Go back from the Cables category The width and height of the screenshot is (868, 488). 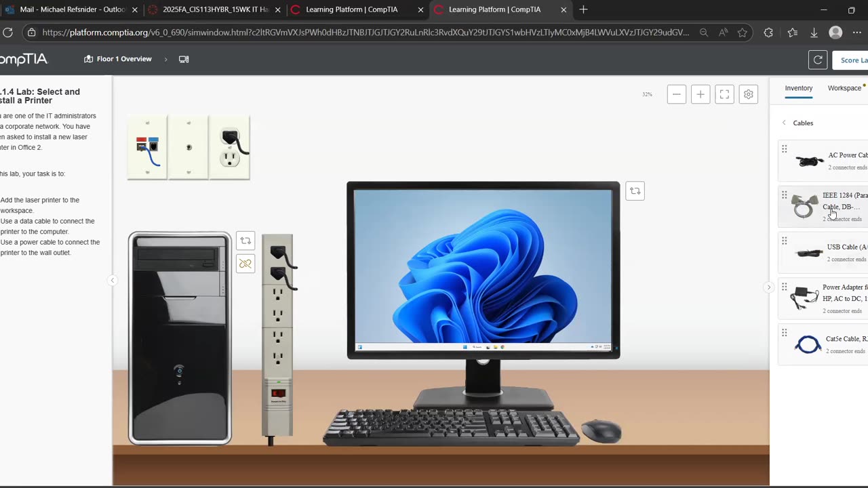click(x=784, y=123)
